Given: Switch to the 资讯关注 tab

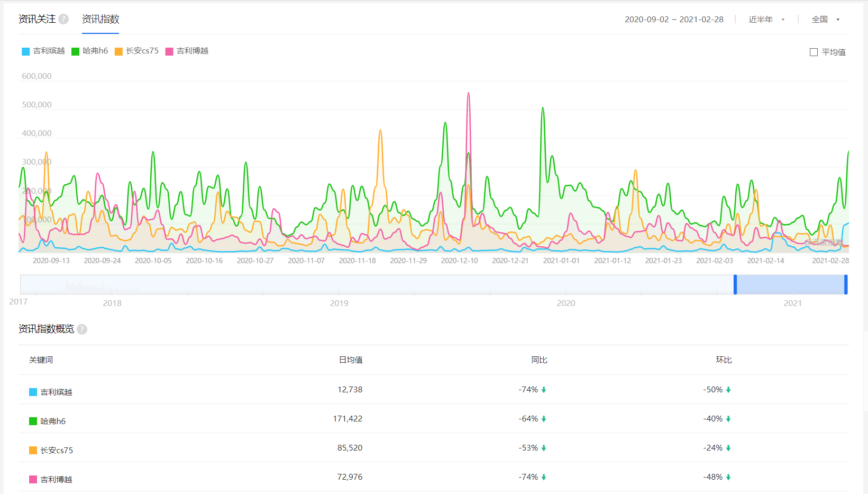Looking at the screenshot, I should (37, 19).
